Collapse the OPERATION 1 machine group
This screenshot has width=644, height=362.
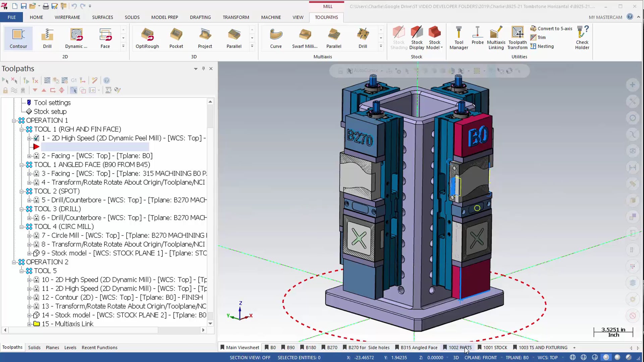(14, 120)
